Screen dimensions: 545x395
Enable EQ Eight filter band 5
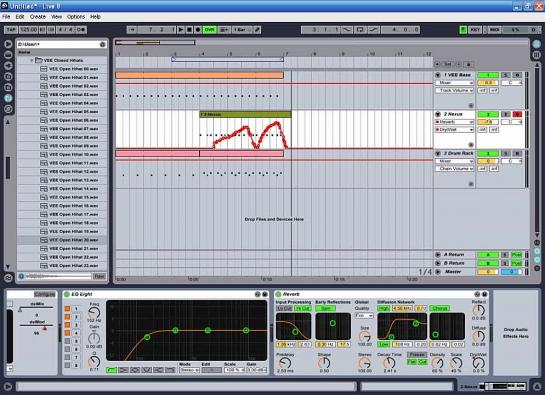[67, 341]
